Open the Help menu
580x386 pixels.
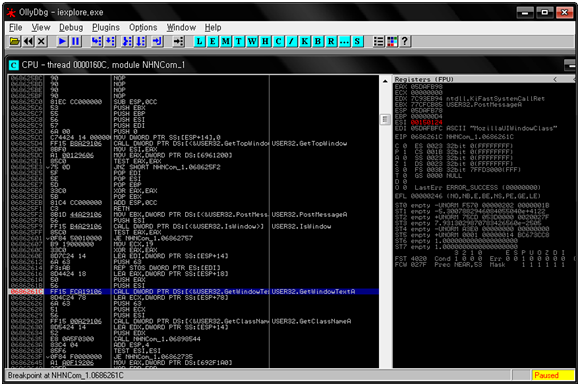tap(213, 28)
